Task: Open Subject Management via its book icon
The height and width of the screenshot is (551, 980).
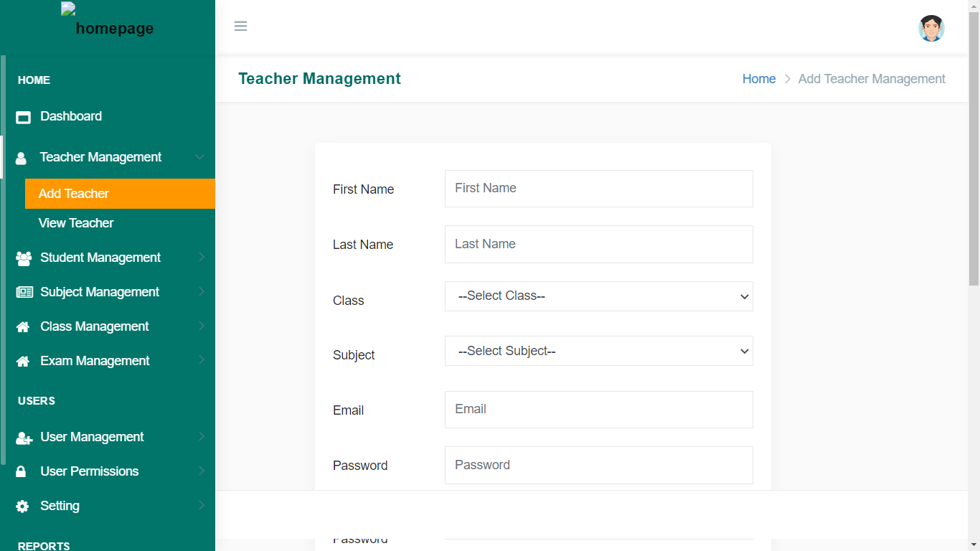Action: click(22, 291)
